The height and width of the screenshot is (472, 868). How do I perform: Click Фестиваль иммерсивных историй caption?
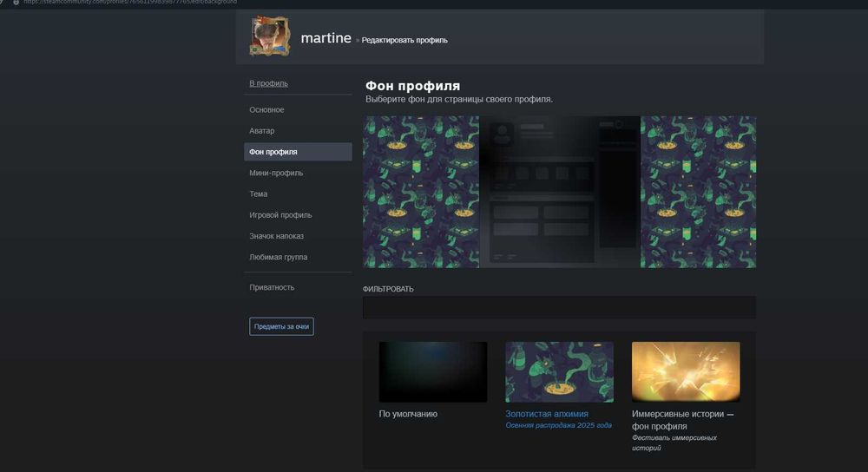tap(674, 442)
